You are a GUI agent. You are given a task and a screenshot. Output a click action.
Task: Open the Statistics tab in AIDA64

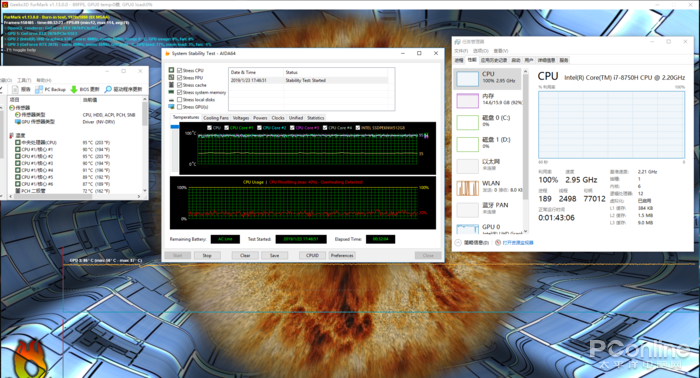(316, 118)
